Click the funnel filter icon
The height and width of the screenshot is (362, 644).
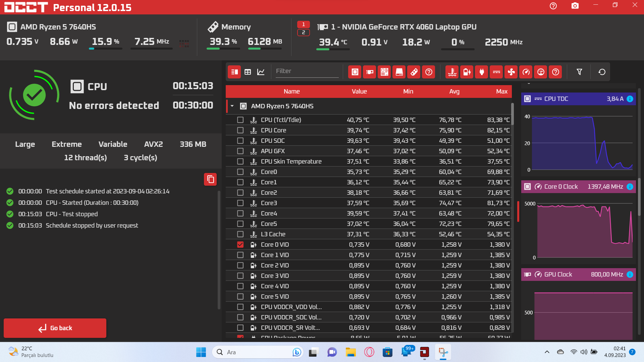click(x=579, y=72)
